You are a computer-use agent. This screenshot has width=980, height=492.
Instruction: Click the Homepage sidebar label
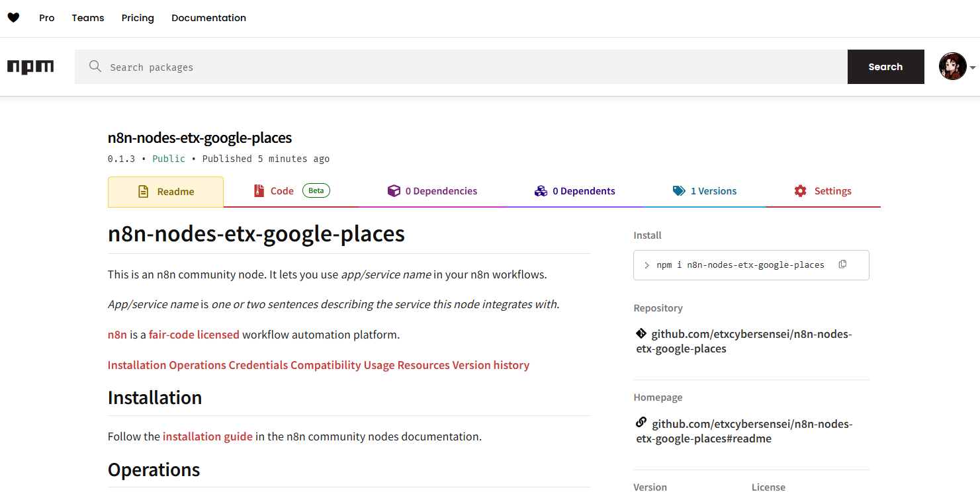tap(658, 397)
